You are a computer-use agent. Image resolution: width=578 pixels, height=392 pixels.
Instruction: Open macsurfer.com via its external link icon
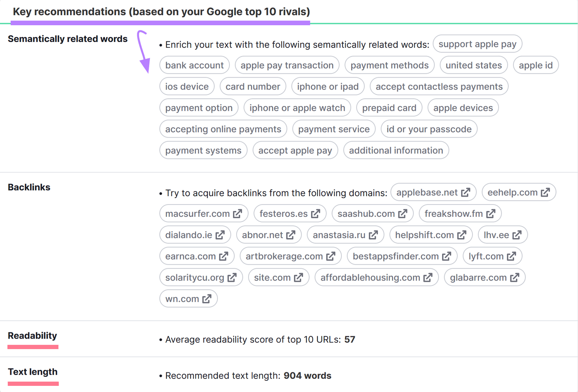(x=237, y=214)
